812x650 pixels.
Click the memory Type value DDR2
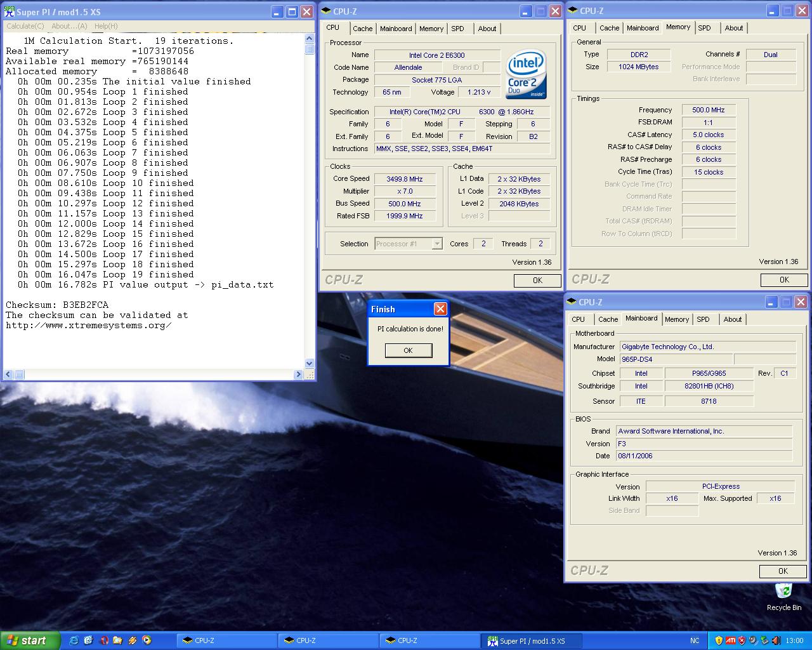(639, 55)
